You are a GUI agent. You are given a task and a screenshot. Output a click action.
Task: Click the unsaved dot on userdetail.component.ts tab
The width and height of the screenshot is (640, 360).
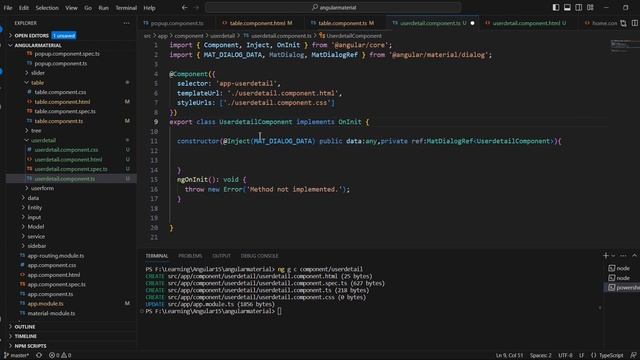(472, 23)
